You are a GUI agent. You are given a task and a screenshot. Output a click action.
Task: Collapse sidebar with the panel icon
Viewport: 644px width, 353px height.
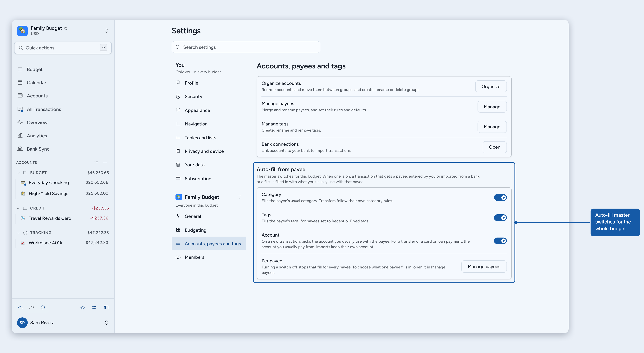[x=106, y=307]
